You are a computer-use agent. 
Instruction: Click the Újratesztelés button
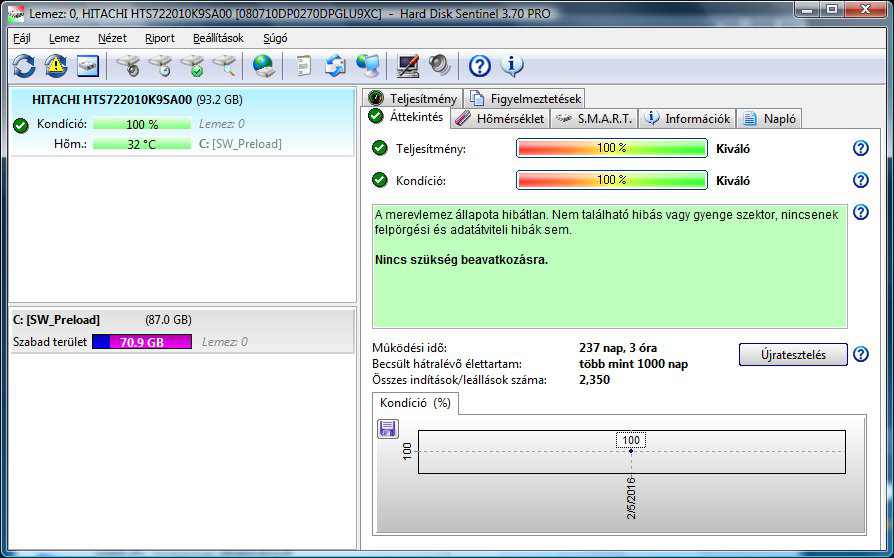point(793,355)
